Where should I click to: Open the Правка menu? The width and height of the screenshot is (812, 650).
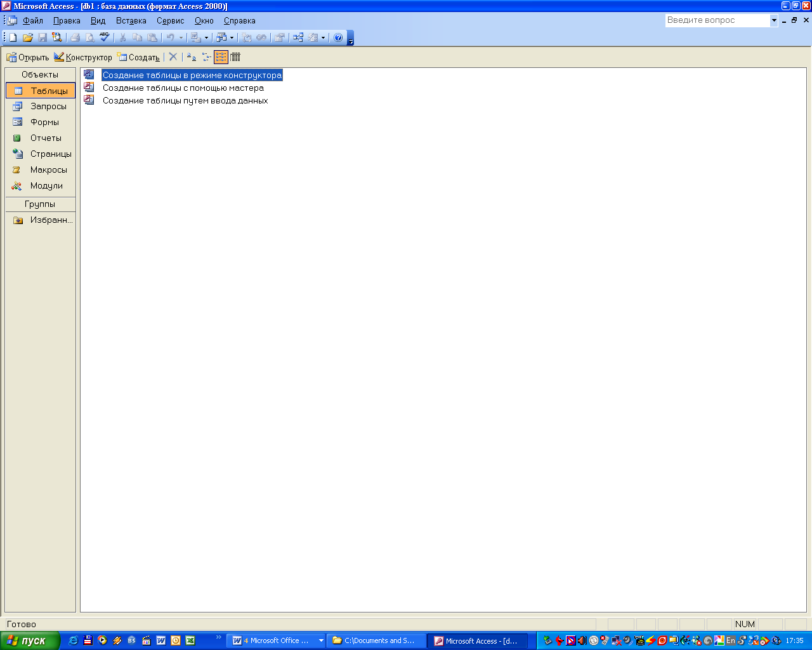click(x=67, y=20)
